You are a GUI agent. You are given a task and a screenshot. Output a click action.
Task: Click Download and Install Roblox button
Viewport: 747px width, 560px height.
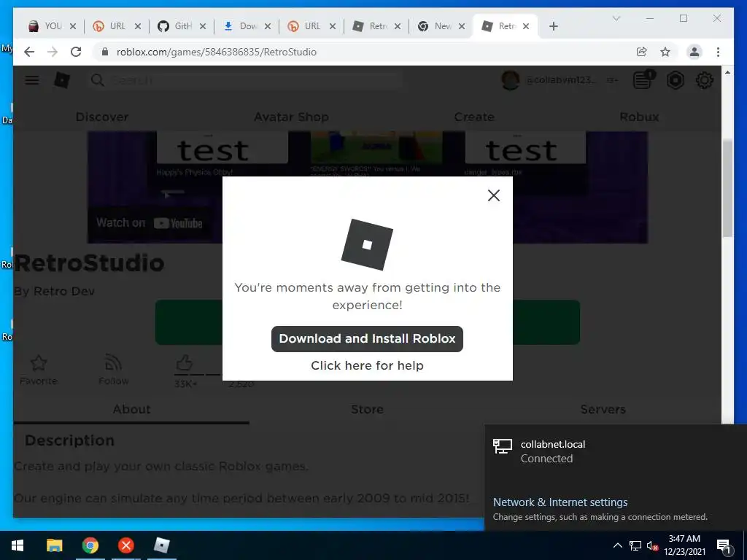367,338
